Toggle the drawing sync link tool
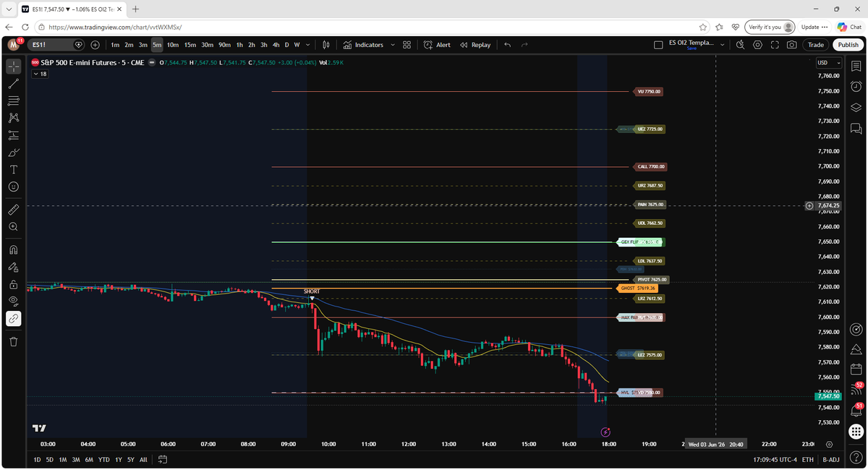Screen dimensions: 868x470 [x=14, y=318]
